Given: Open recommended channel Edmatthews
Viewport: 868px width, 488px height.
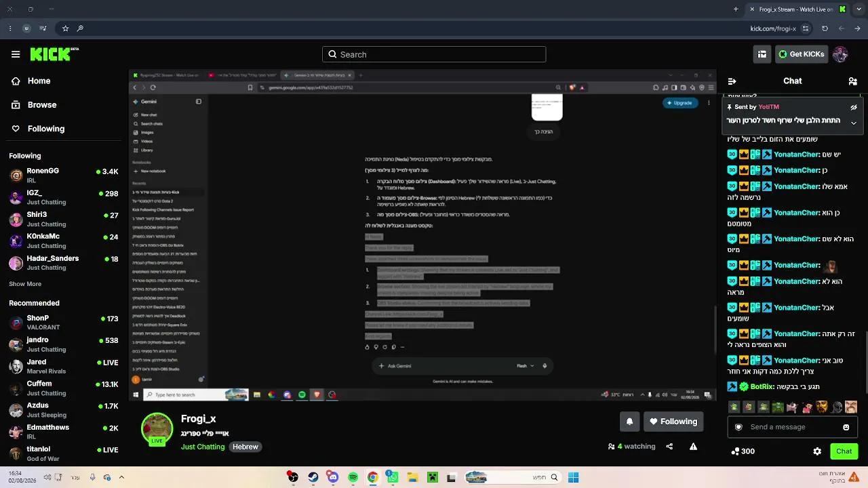Looking at the screenshot, I should [x=64, y=432].
